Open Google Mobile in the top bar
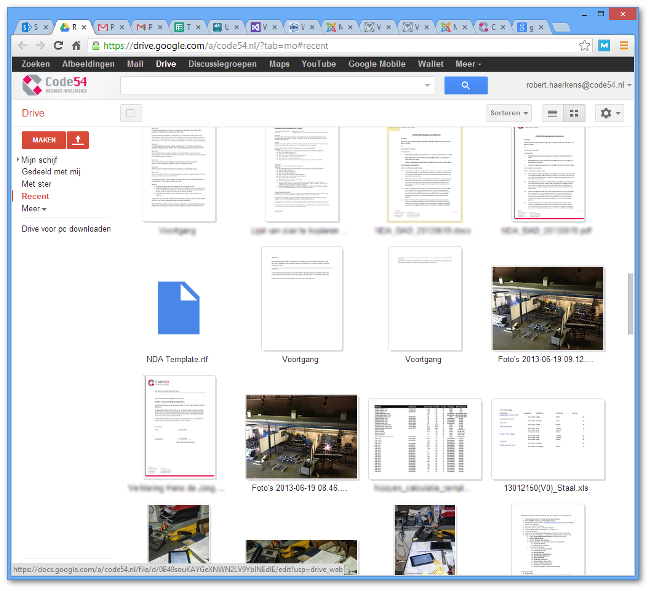 coord(377,64)
